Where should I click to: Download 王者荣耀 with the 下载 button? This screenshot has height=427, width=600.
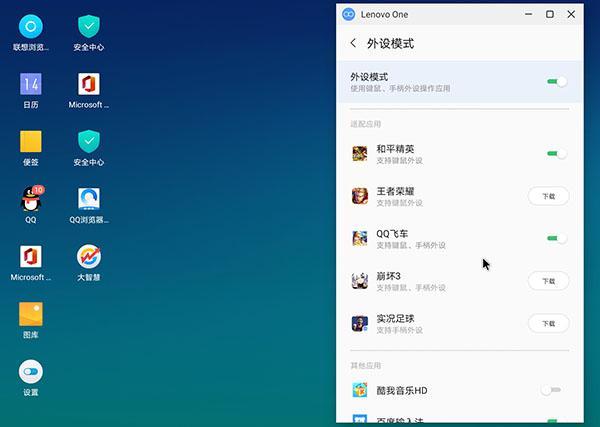(548, 196)
